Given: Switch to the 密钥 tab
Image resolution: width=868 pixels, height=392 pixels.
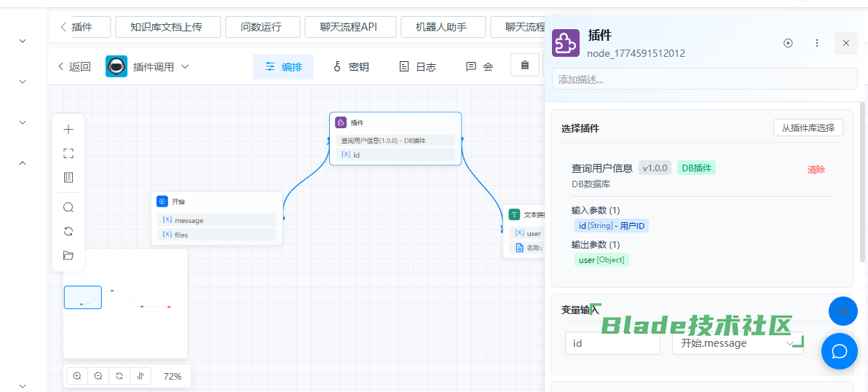Looking at the screenshot, I should (x=351, y=67).
